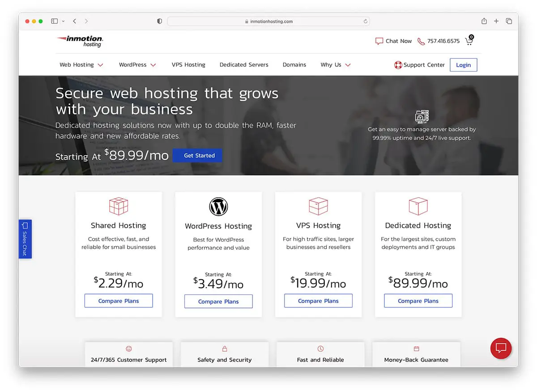
Task: Click the Fast and Reliable card
Action: [320, 354]
